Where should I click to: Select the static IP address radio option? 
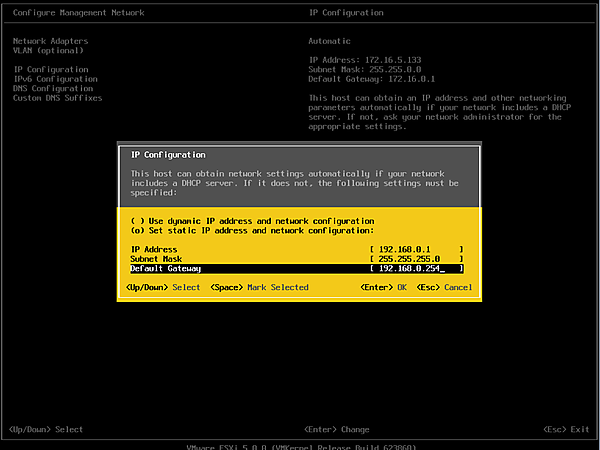click(x=137, y=229)
